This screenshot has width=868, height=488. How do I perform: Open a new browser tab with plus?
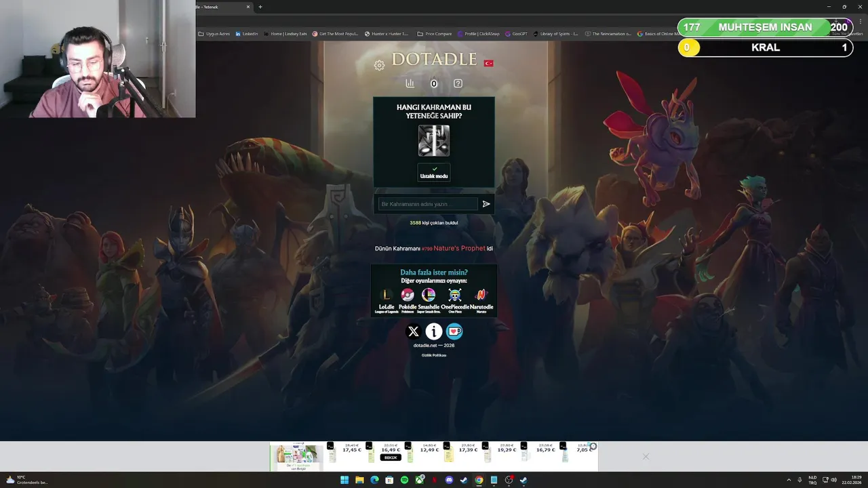click(260, 7)
